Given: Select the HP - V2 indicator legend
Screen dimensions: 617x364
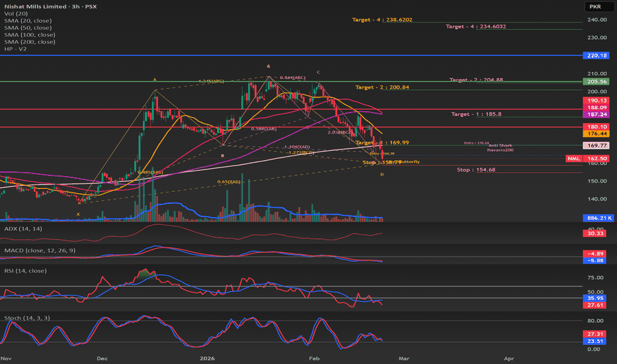Looking at the screenshot, I should click(15, 49).
